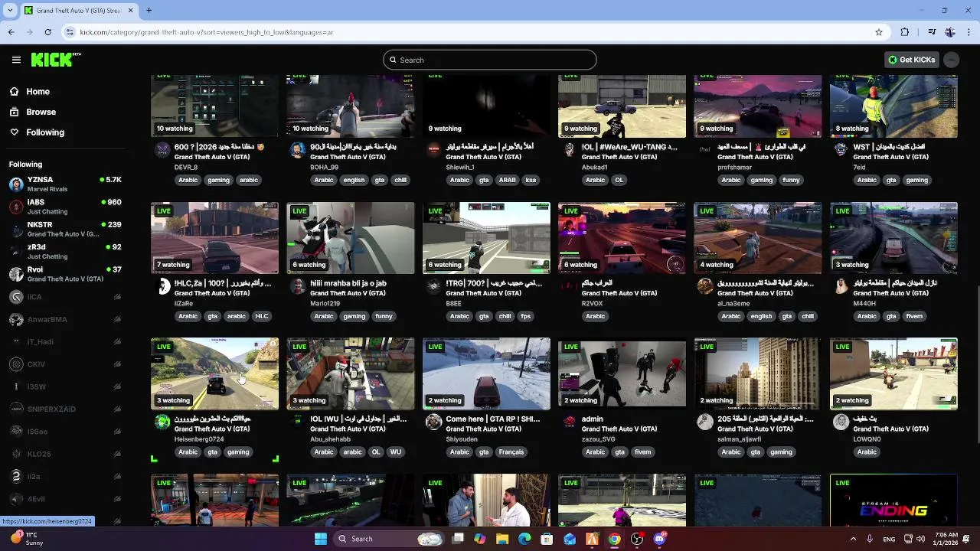Open YZNSA channel avatar in sidebar
The width and height of the screenshot is (980, 551).
[16, 184]
